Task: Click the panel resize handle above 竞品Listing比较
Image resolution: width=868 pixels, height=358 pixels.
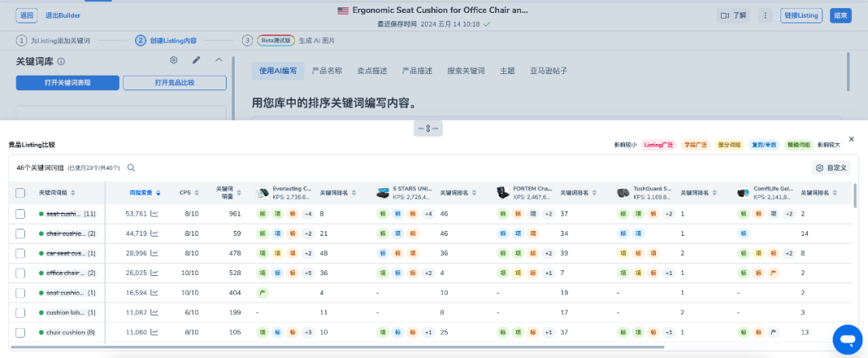Action: tap(428, 129)
